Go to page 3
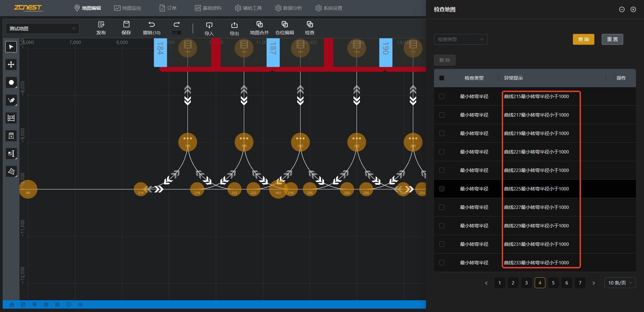644x312 pixels. tap(527, 283)
